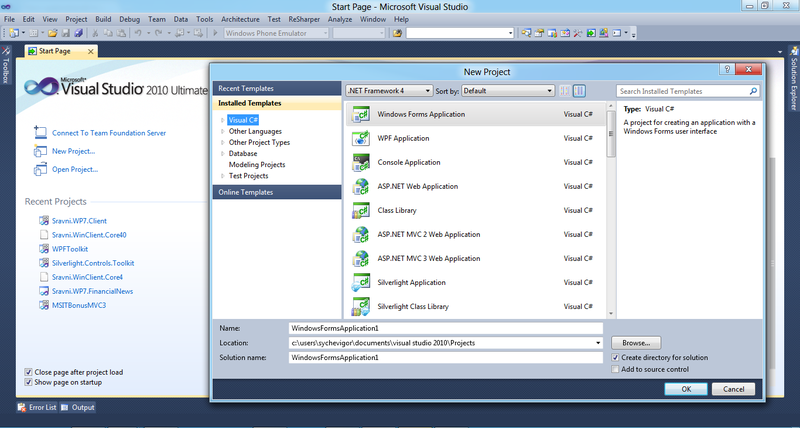Expand the Test Projects tree node
The image size is (800, 428).
pos(222,176)
